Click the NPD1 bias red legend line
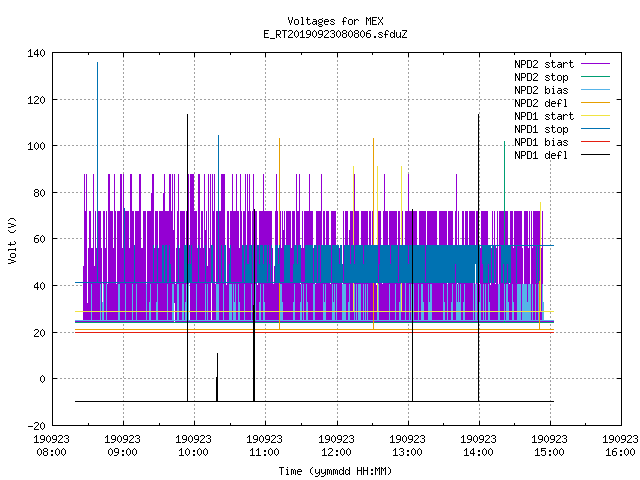640x480 pixels. click(x=595, y=142)
